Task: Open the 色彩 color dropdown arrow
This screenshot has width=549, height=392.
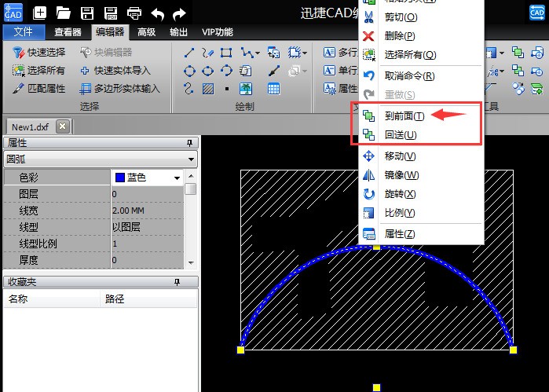Action: click(x=177, y=178)
